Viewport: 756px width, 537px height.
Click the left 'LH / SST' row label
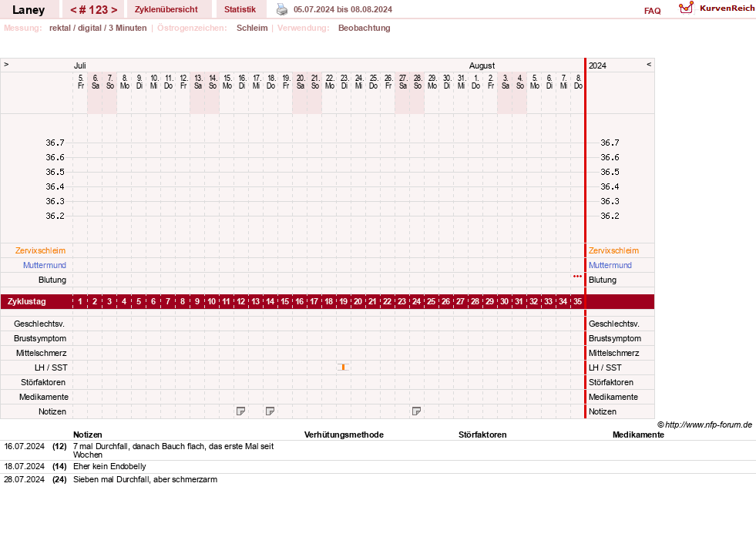tap(51, 368)
